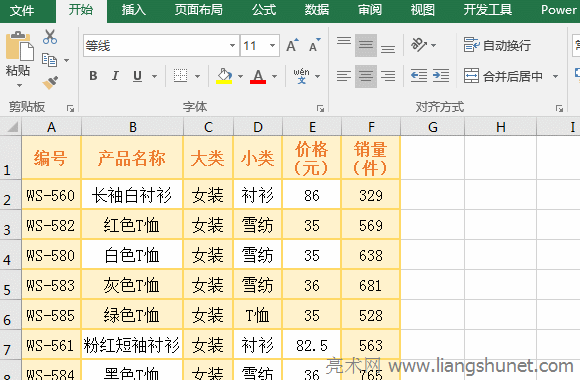Open the 字体 dialog launcher
The width and height of the screenshot is (580, 380).
(320, 108)
